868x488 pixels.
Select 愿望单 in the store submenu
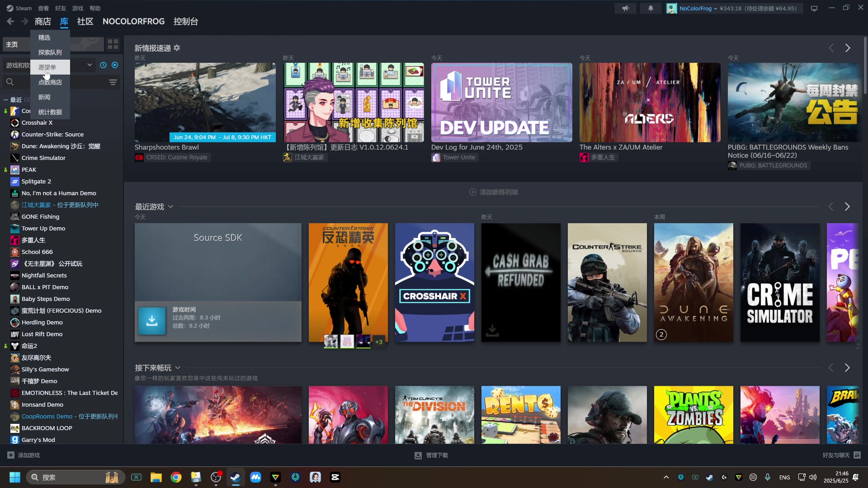click(x=50, y=67)
